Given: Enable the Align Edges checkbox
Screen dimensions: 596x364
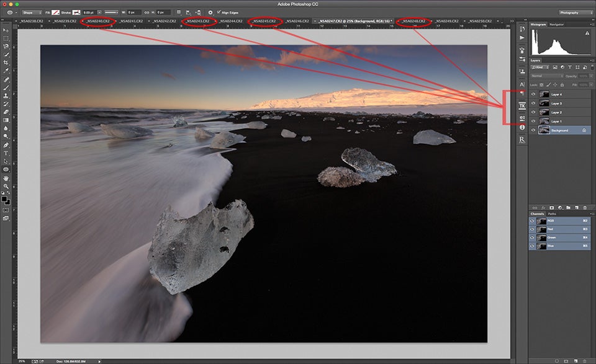Looking at the screenshot, I should (219, 11).
